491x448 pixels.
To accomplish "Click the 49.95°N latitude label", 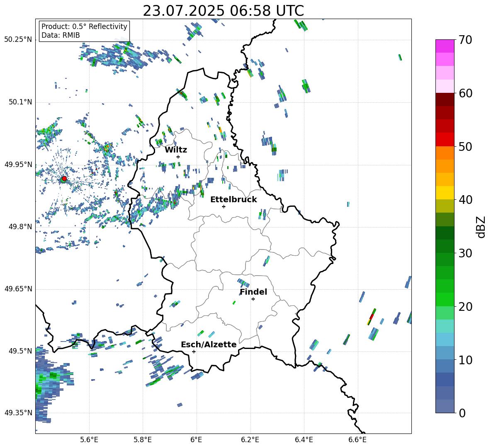I will pyautogui.click(x=18, y=164).
